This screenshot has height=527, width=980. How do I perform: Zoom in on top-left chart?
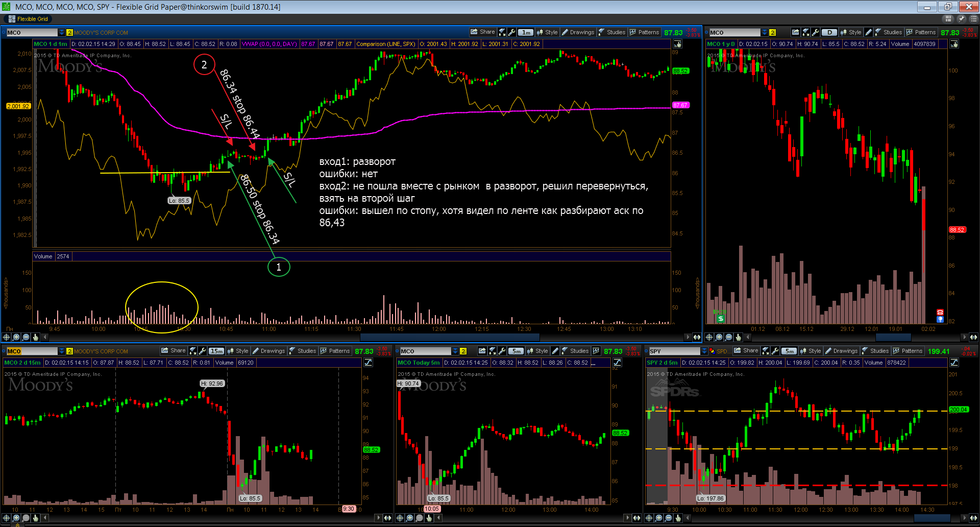pos(16,337)
